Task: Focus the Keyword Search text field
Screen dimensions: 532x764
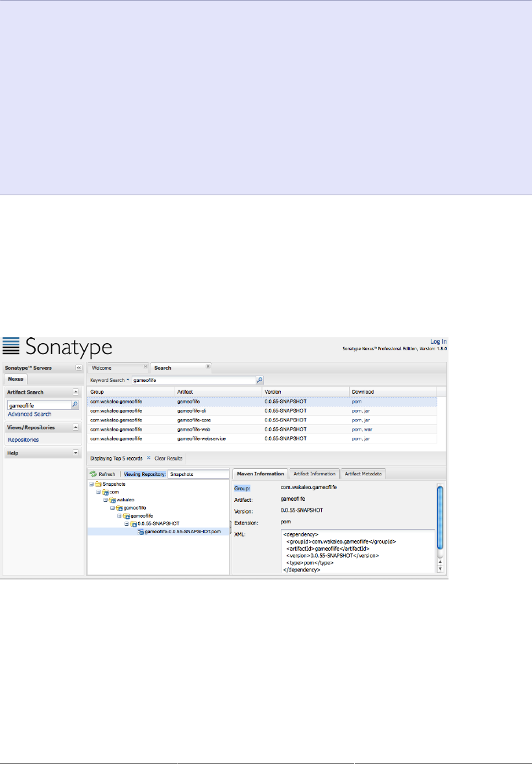Action: 193,380
